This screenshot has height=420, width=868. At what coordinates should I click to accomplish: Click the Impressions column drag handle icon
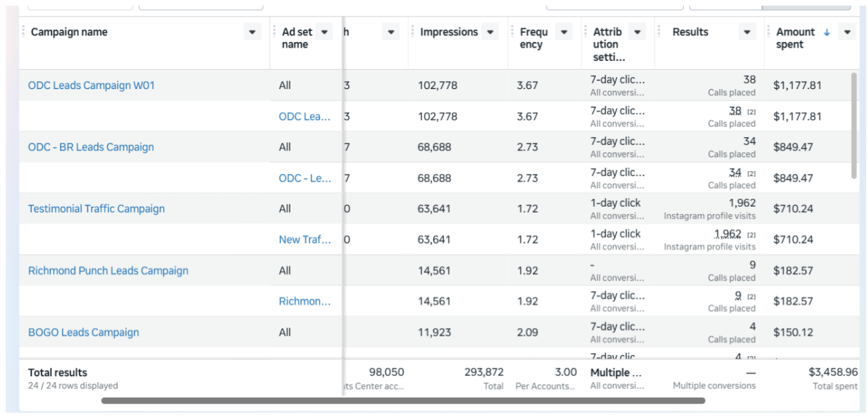tap(413, 32)
